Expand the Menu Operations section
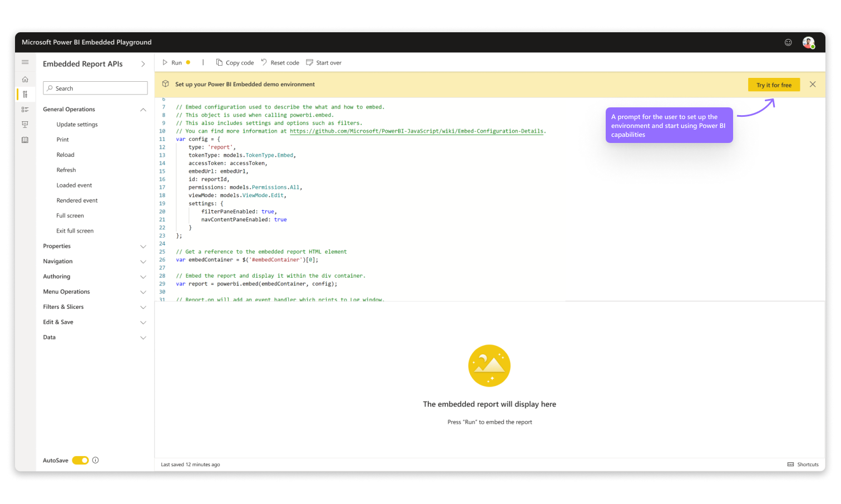This screenshot has height=504, width=841. [143, 292]
